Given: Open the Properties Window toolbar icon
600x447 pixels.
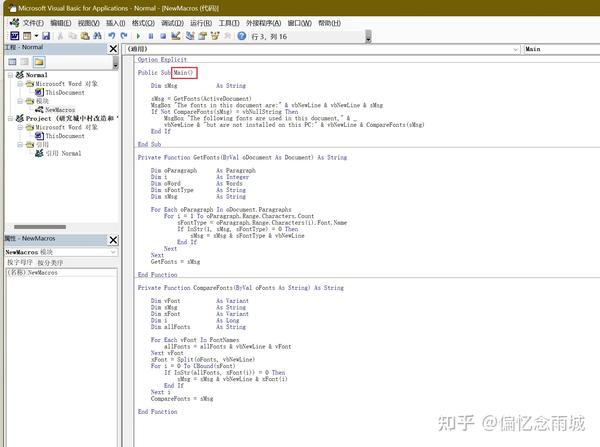Looking at the screenshot, I should coord(202,36).
